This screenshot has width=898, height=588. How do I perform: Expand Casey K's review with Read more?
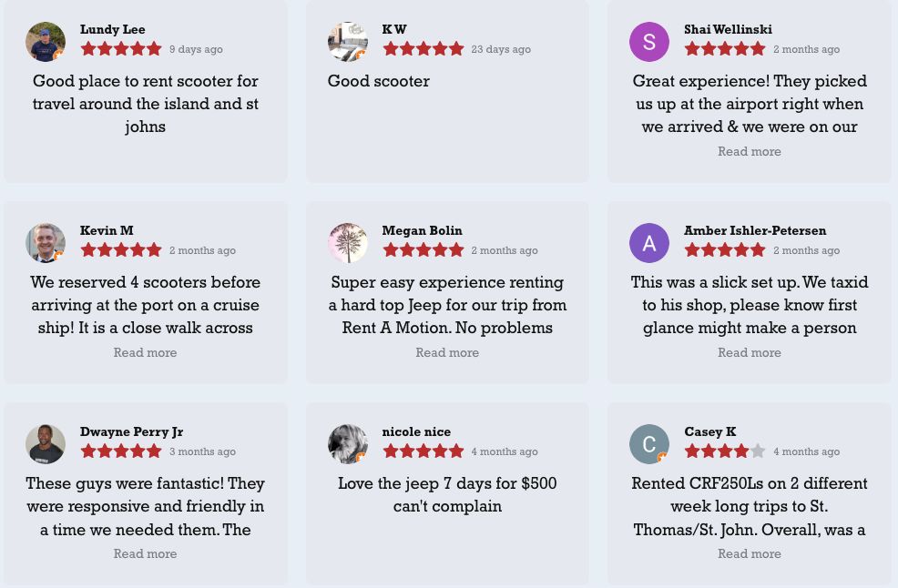750,553
